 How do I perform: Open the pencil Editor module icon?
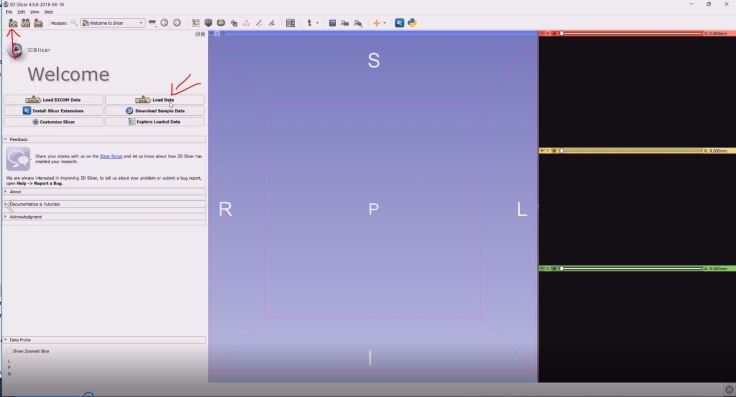259,23
